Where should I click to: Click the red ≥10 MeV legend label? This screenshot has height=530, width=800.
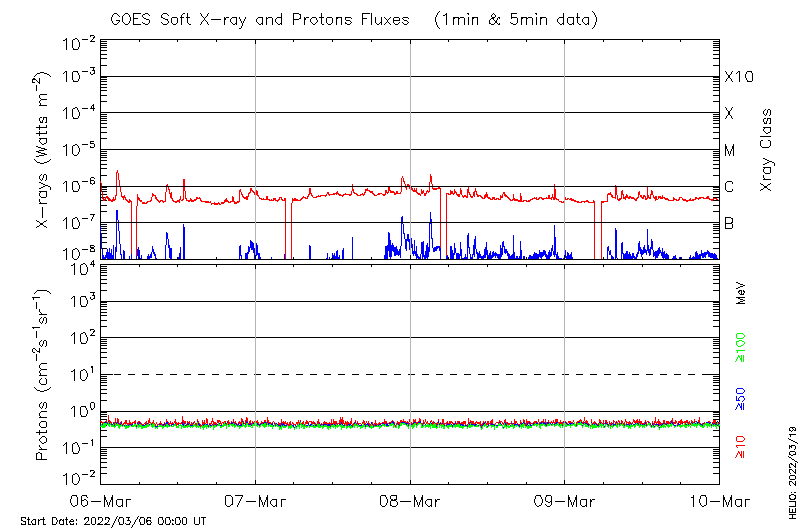[741, 448]
